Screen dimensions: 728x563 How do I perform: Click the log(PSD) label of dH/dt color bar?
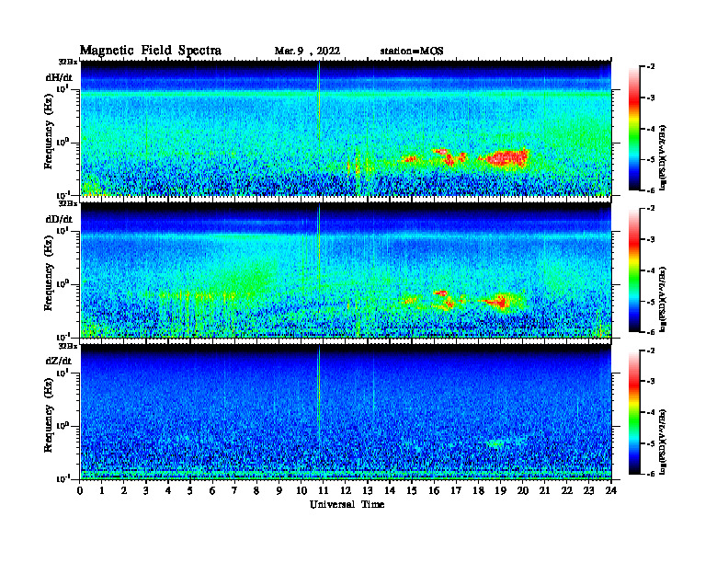coord(663,156)
